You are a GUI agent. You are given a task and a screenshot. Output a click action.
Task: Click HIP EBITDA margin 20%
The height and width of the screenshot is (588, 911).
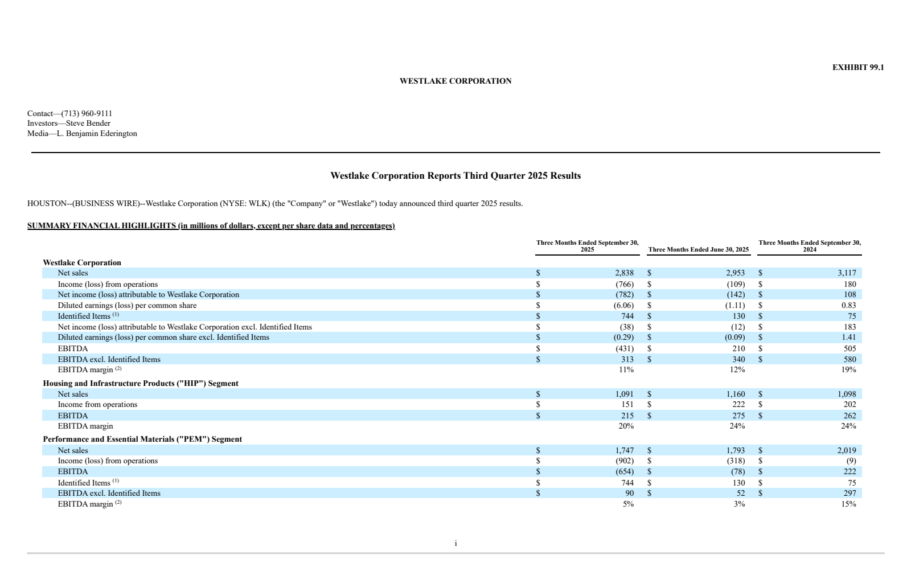click(x=626, y=426)
